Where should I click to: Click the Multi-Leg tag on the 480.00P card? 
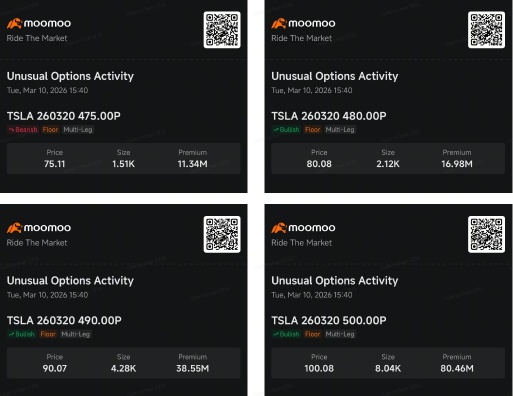point(340,130)
